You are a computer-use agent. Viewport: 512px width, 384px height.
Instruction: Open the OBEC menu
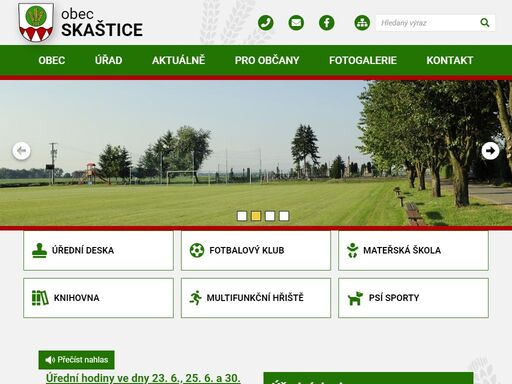pyautogui.click(x=52, y=60)
